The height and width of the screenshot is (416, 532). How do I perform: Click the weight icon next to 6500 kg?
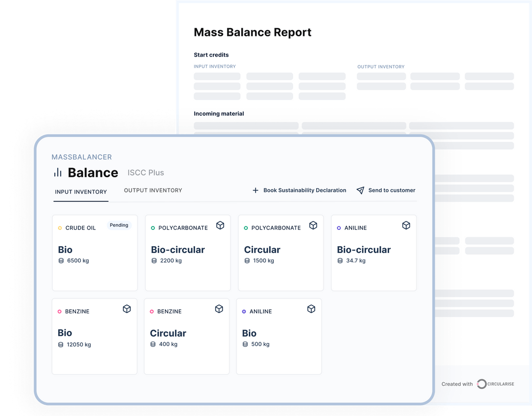[x=60, y=260]
